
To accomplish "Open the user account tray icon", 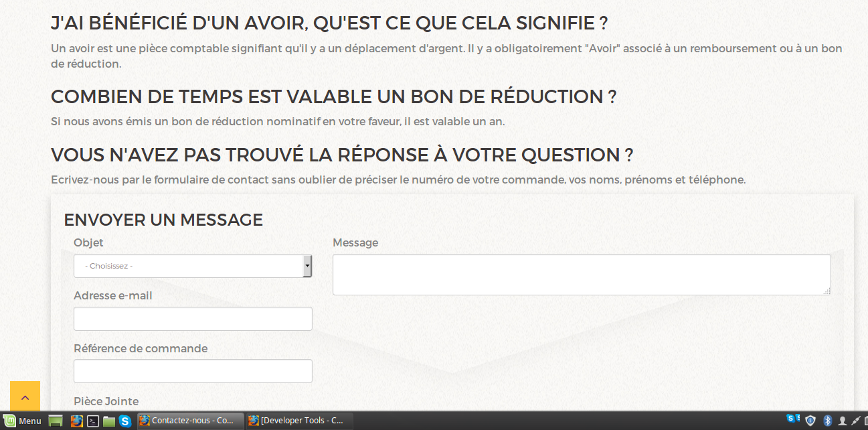I will [x=842, y=421].
